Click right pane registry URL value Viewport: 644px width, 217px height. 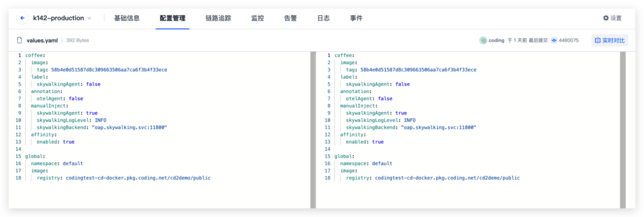(447, 178)
